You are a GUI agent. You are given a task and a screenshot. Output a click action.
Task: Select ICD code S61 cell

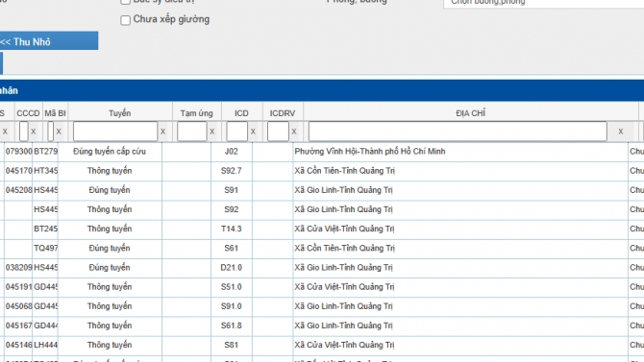[232, 248]
